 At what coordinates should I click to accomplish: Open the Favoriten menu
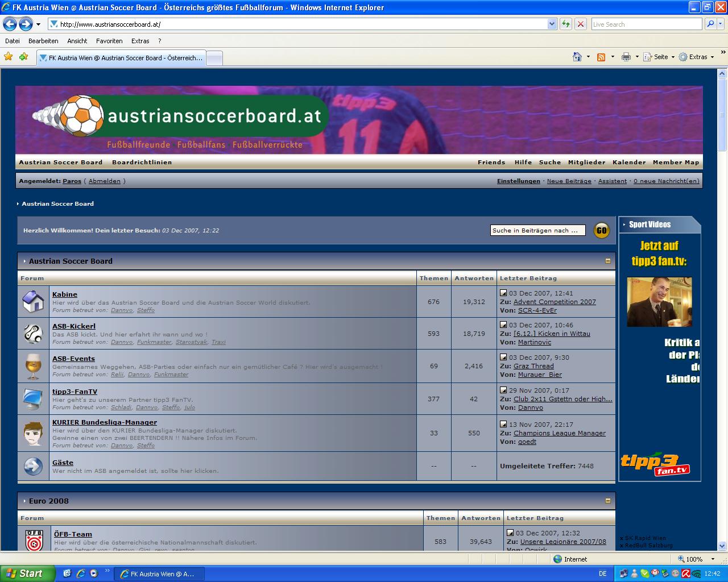pyautogui.click(x=109, y=41)
